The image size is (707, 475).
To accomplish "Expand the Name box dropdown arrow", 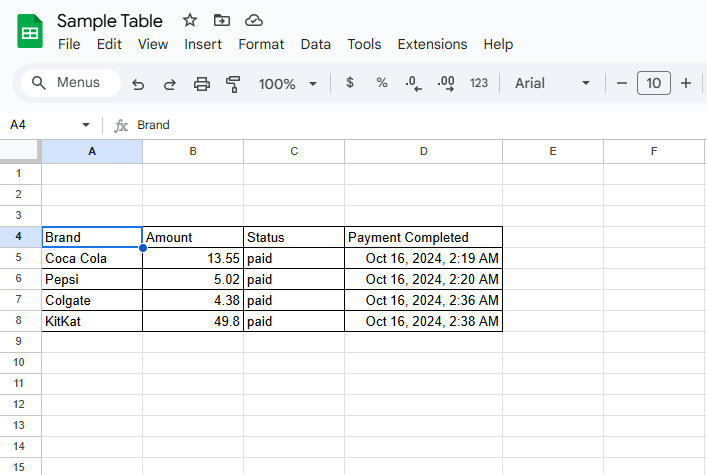I will coord(86,125).
